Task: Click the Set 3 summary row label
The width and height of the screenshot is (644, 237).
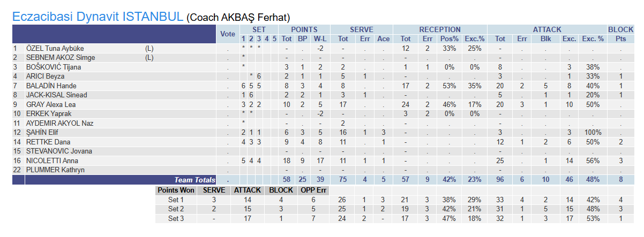Action: (176, 218)
